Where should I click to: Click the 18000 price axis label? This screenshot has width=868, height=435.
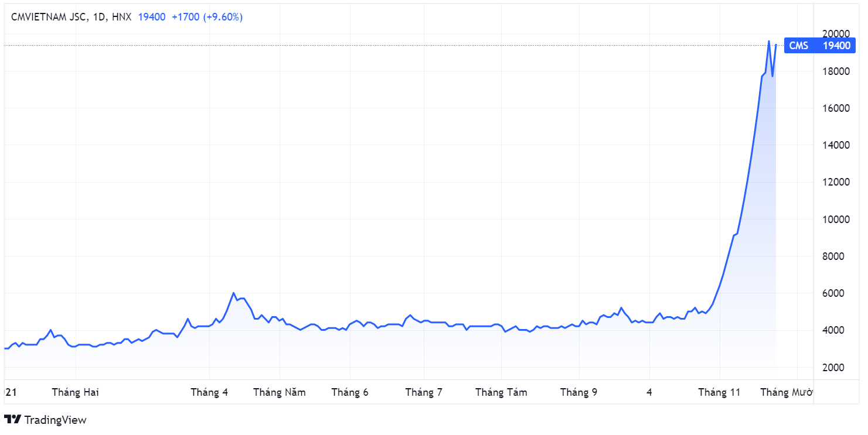pyautogui.click(x=836, y=71)
